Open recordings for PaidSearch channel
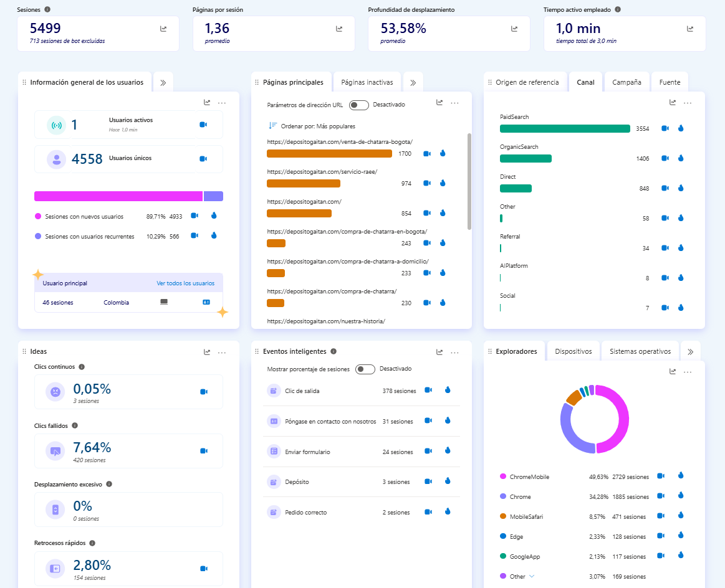 [665, 128]
